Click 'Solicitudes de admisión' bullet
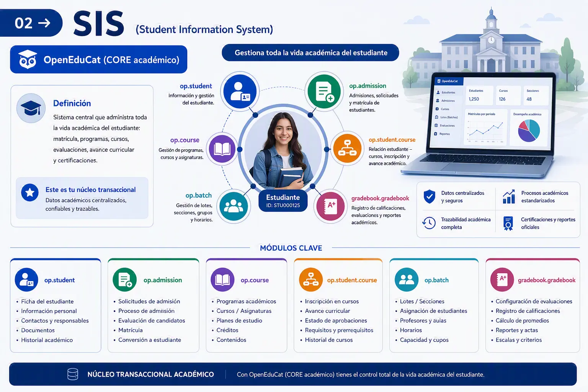 [x=149, y=302]
